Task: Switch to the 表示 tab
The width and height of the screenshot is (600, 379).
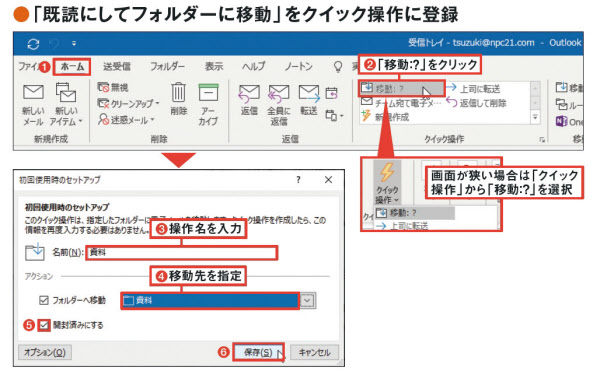Action: (x=214, y=67)
